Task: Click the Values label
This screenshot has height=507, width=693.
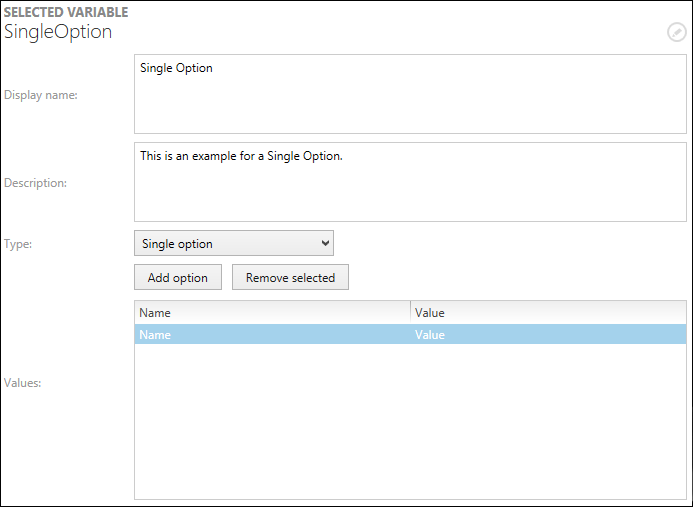Action: (23, 383)
